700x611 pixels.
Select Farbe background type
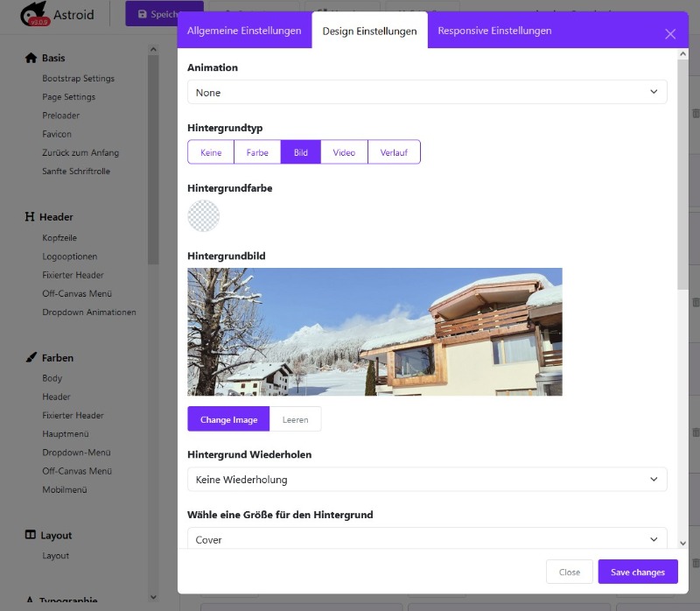257,152
